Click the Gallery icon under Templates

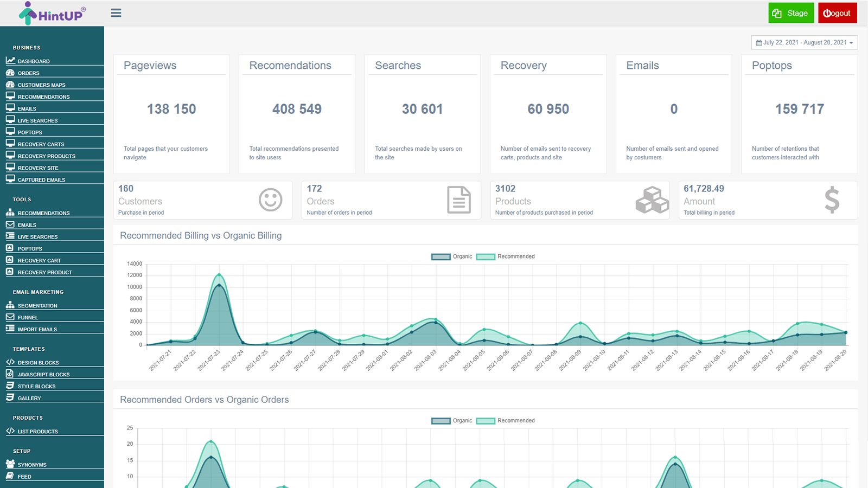(x=10, y=397)
